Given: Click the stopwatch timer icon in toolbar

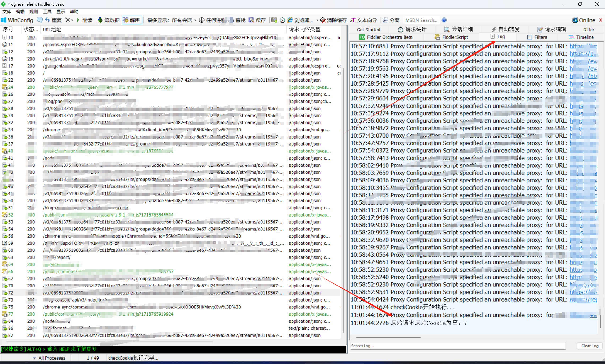Looking at the screenshot, I should pyautogui.click(x=282, y=20).
